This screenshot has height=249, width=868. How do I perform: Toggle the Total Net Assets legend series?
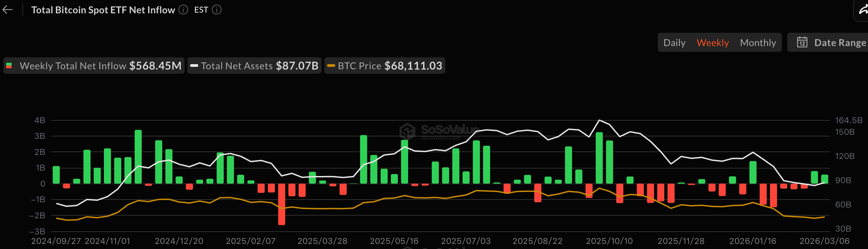pyautogui.click(x=254, y=66)
